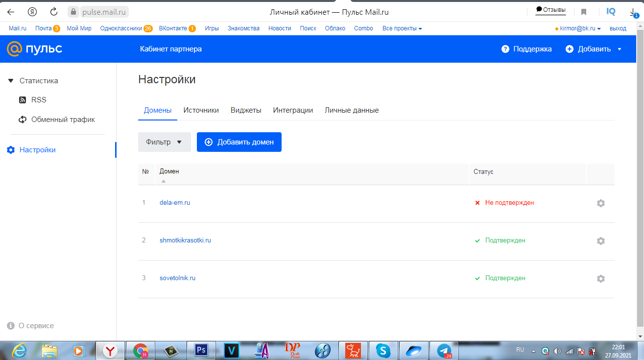Click the Настройки gear icon in sidebar
This screenshot has height=360, width=644.
[x=11, y=150]
